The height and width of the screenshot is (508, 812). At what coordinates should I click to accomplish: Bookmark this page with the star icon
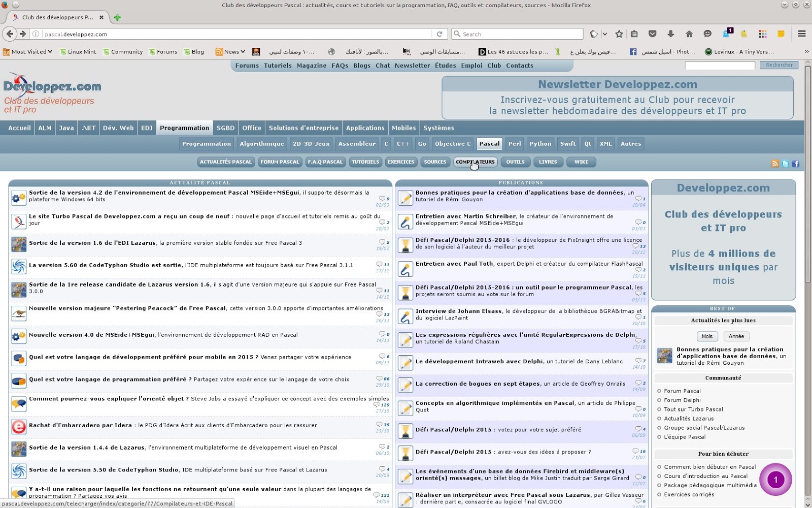click(x=619, y=34)
